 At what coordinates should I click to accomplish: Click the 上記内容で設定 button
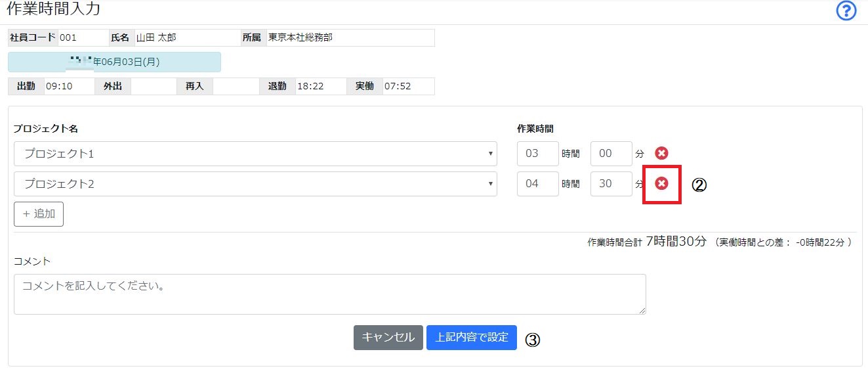(472, 338)
